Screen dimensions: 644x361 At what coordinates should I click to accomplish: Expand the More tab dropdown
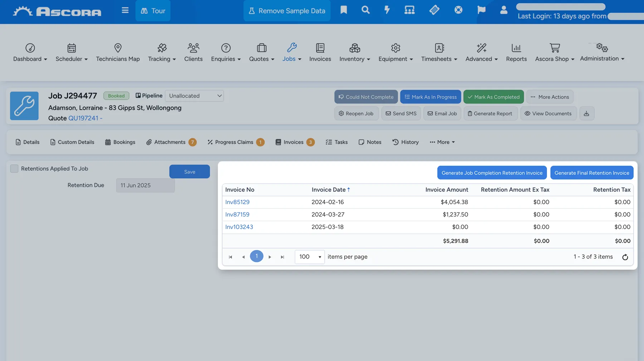click(442, 142)
